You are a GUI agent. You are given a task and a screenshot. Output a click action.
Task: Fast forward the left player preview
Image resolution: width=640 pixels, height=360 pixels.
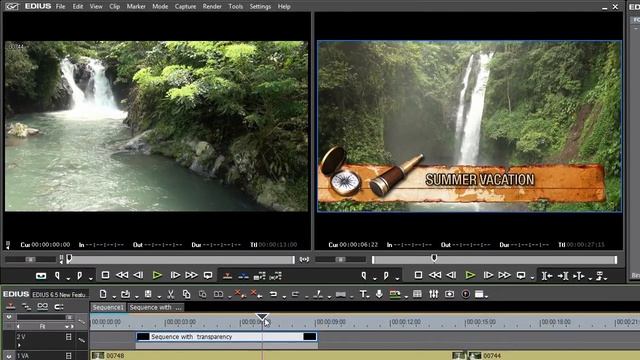(x=191, y=275)
